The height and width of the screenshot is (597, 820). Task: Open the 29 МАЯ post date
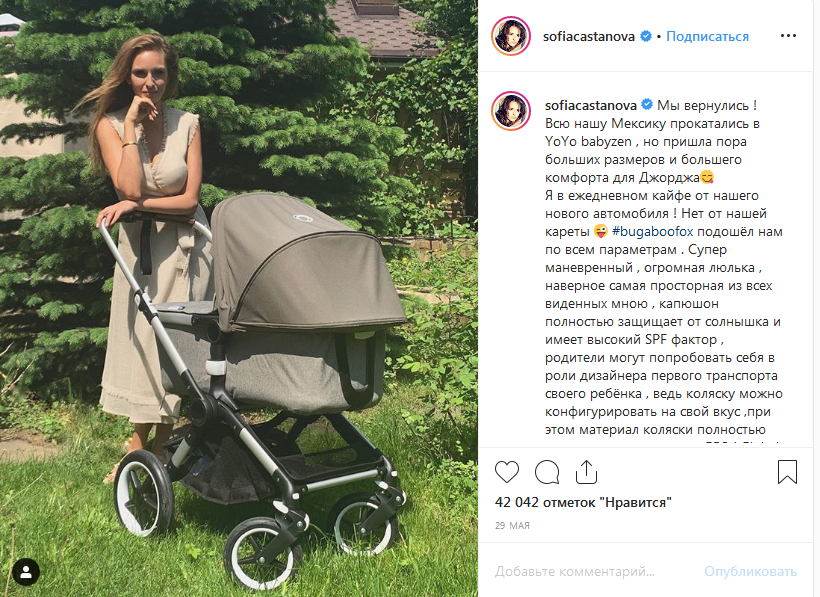tap(512, 525)
